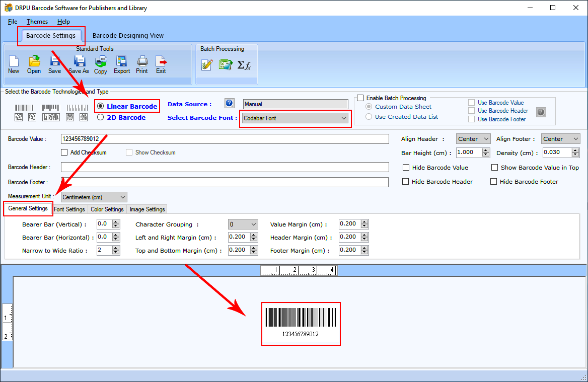The width and height of the screenshot is (588, 382).
Task: Open the Image Settings tab
Action: (x=148, y=209)
